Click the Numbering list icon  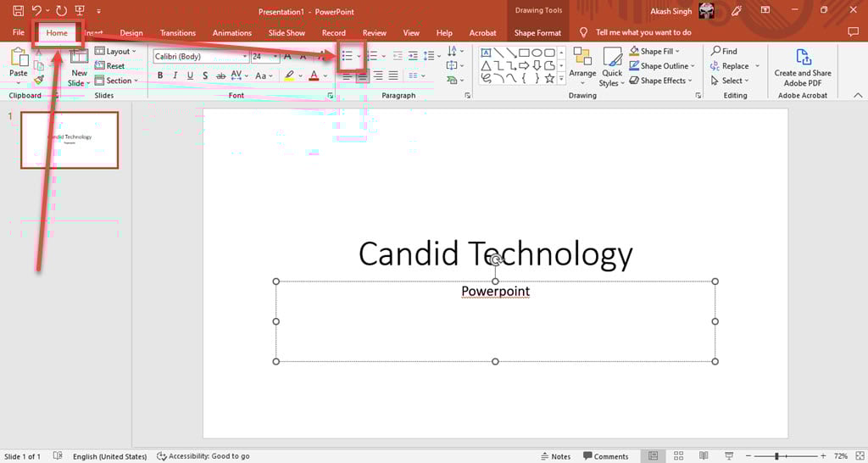click(373, 56)
